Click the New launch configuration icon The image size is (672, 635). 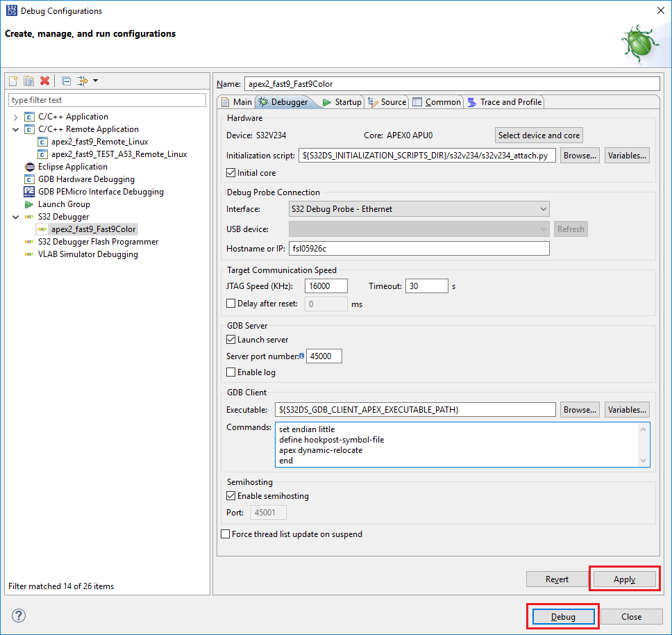point(13,81)
